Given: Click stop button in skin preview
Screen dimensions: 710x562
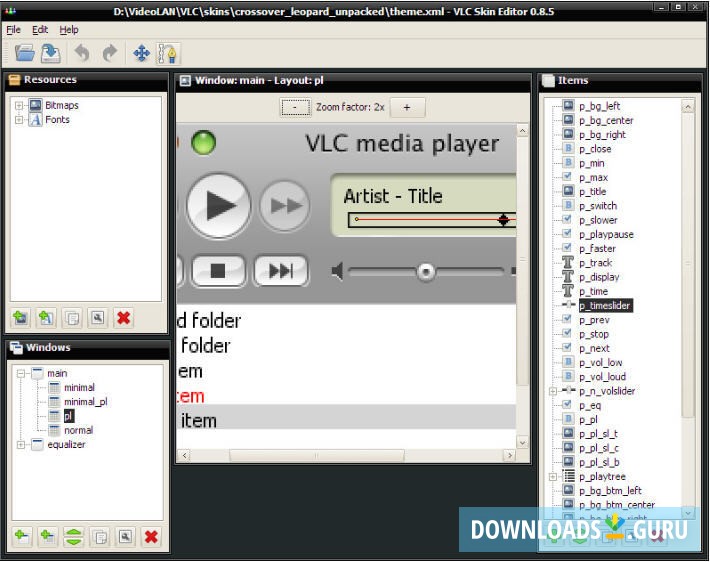Looking at the screenshot, I should pos(218,271).
